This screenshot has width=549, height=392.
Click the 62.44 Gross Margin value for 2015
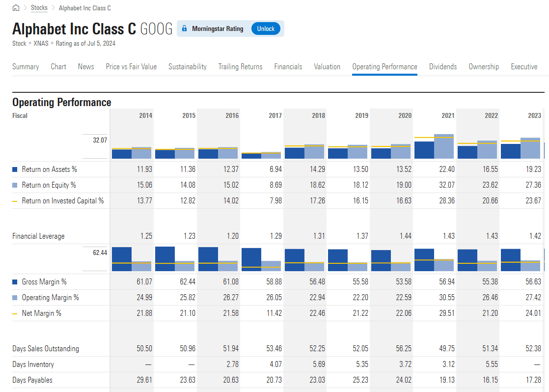point(188,281)
